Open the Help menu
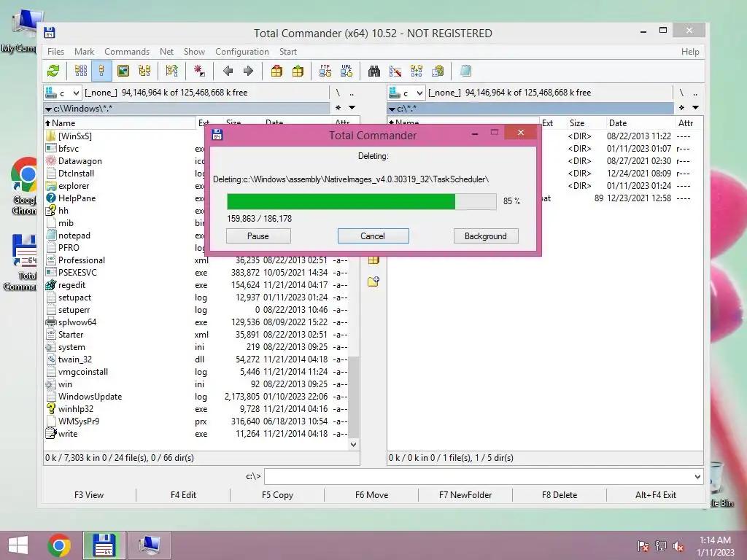The width and height of the screenshot is (747, 560). 690,52
